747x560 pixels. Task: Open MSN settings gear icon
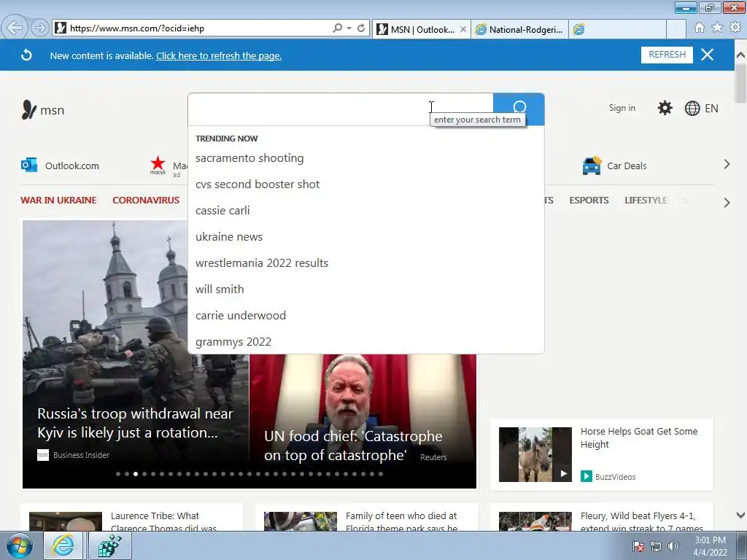tap(665, 108)
